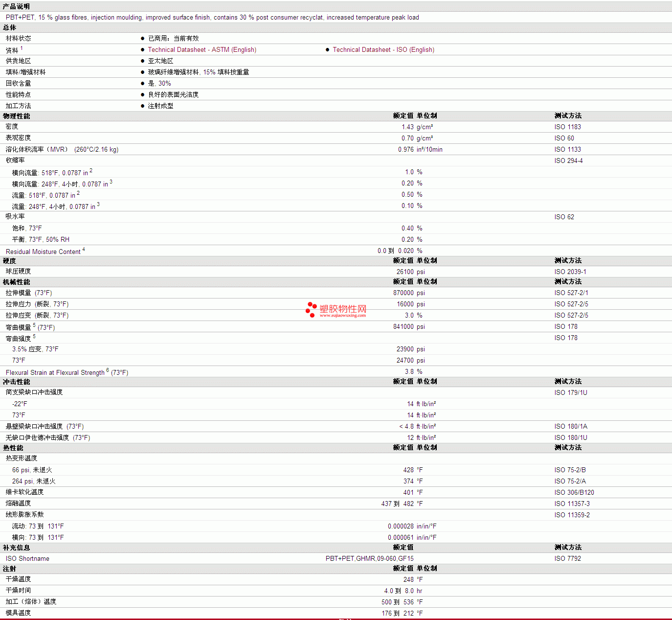Click the 'ISO 11357-3' test method
The width and height of the screenshot is (672, 620).
point(572,504)
